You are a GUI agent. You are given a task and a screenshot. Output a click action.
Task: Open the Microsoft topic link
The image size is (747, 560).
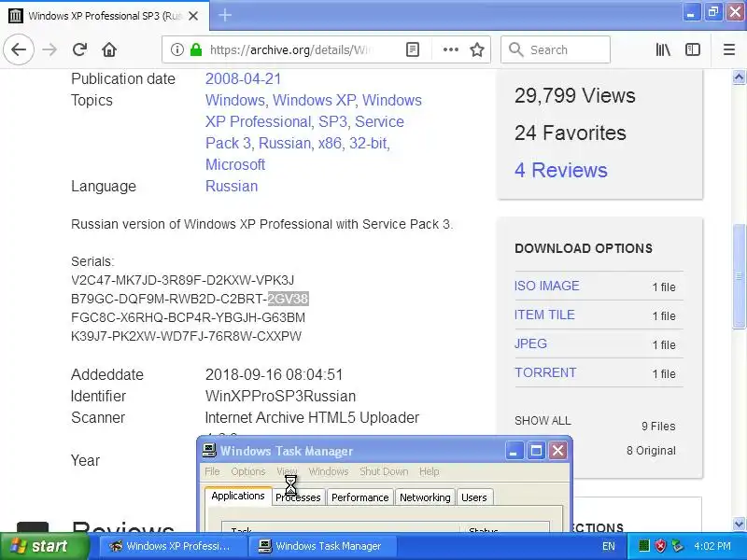click(235, 164)
